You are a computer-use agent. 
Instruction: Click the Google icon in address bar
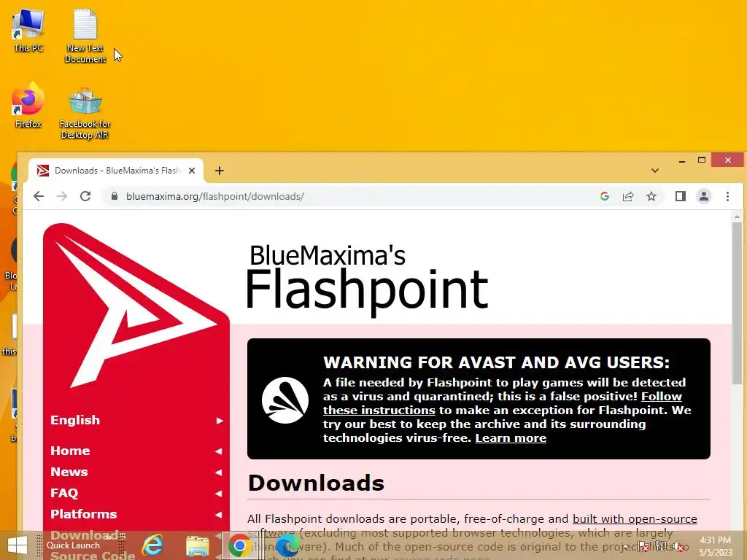click(605, 196)
